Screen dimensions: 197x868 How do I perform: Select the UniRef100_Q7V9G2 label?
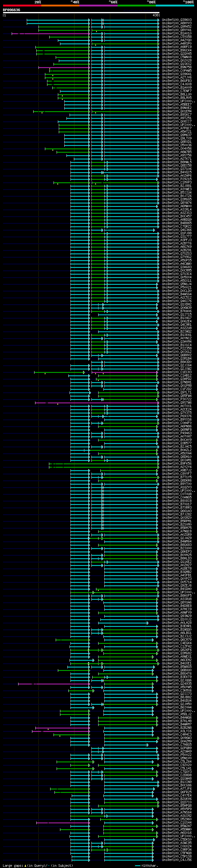pos(177,257)
